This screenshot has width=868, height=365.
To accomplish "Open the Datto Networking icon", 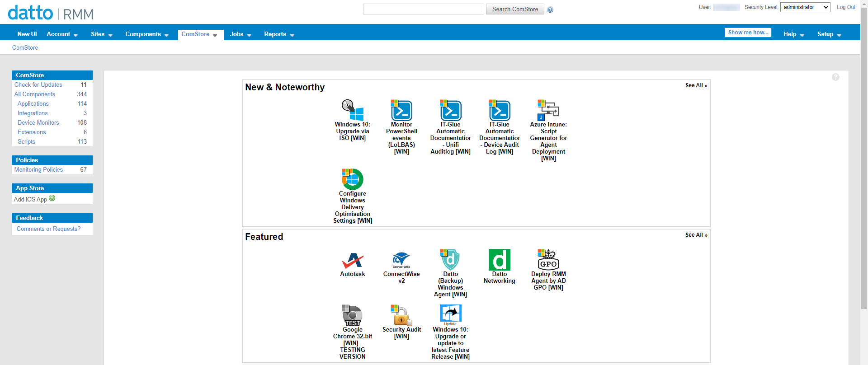I will [500, 260].
